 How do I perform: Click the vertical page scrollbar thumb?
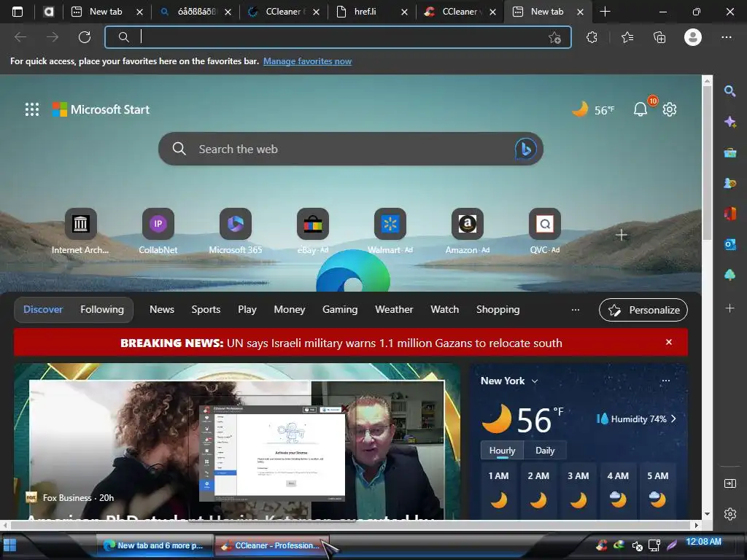pos(707,163)
